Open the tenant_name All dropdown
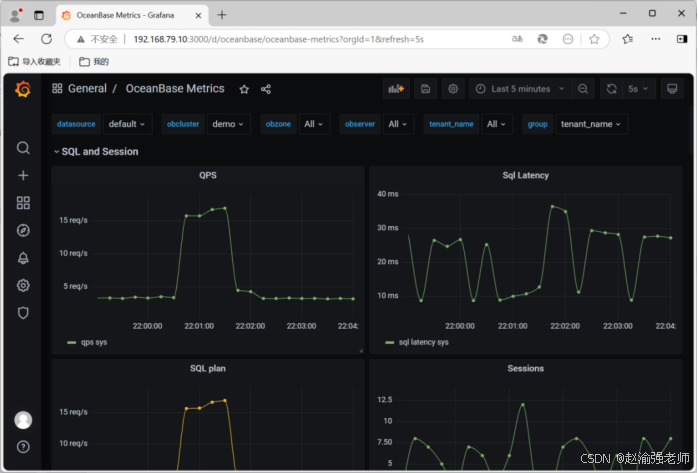The width and height of the screenshot is (698, 473). pyautogui.click(x=496, y=124)
